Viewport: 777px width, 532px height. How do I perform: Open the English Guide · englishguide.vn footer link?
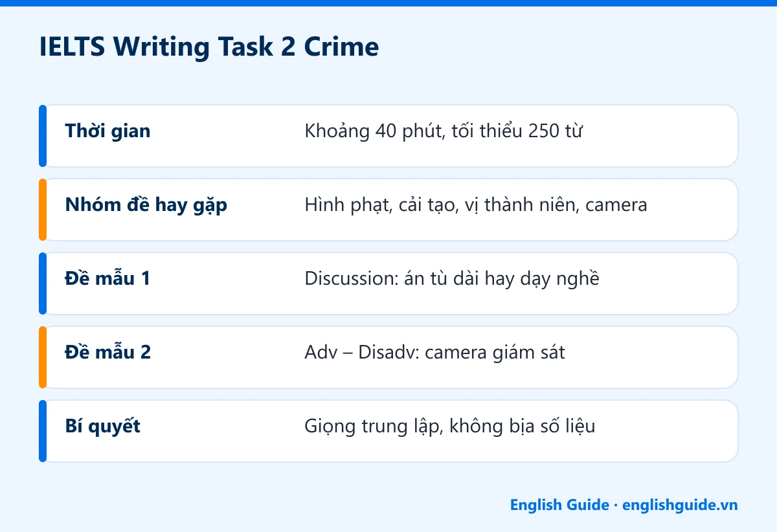pyautogui.click(x=624, y=505)
